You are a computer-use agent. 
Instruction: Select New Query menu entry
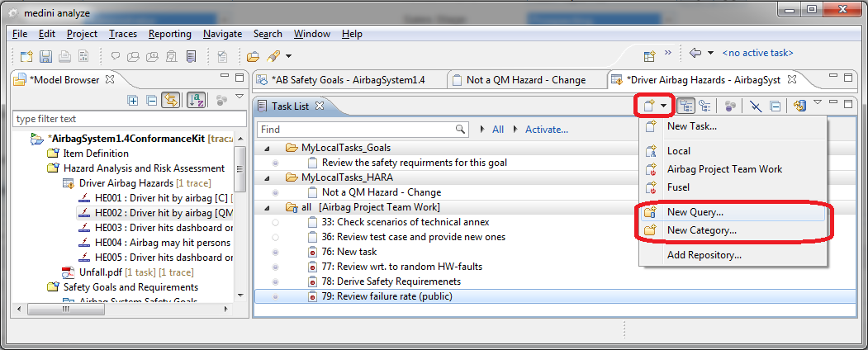coord(695,212)
